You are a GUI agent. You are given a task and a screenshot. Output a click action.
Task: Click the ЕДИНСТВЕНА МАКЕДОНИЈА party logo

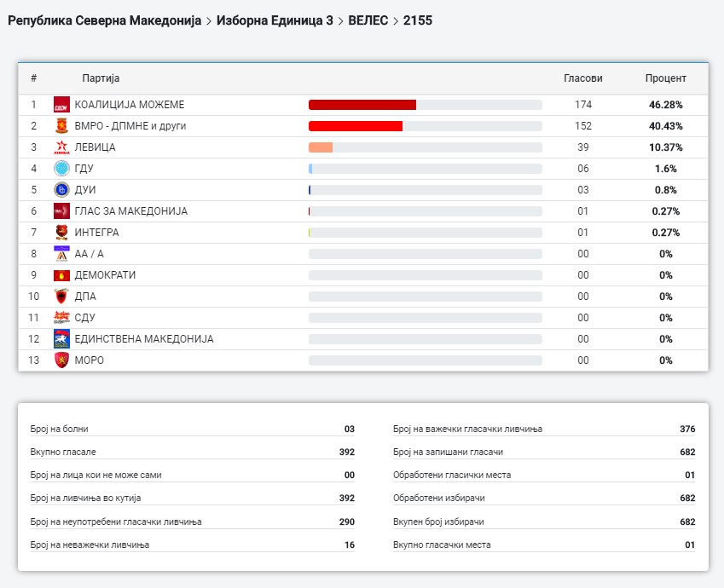coord(61,339)
